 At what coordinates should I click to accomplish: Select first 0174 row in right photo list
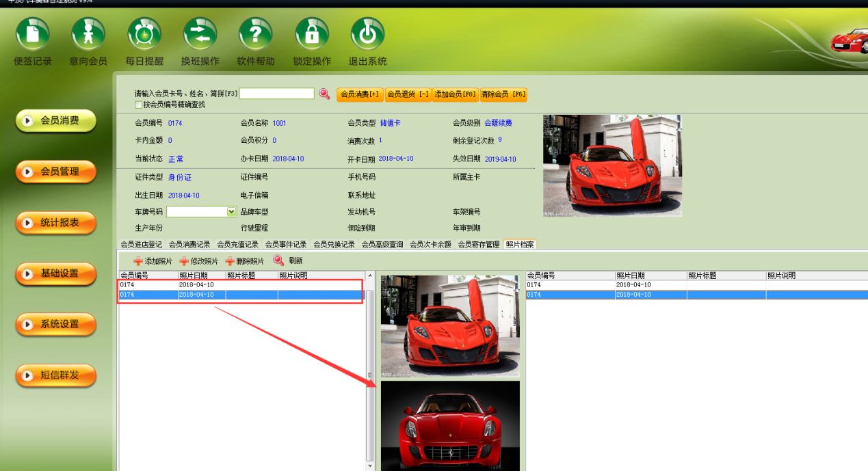(x=696, y=285)
